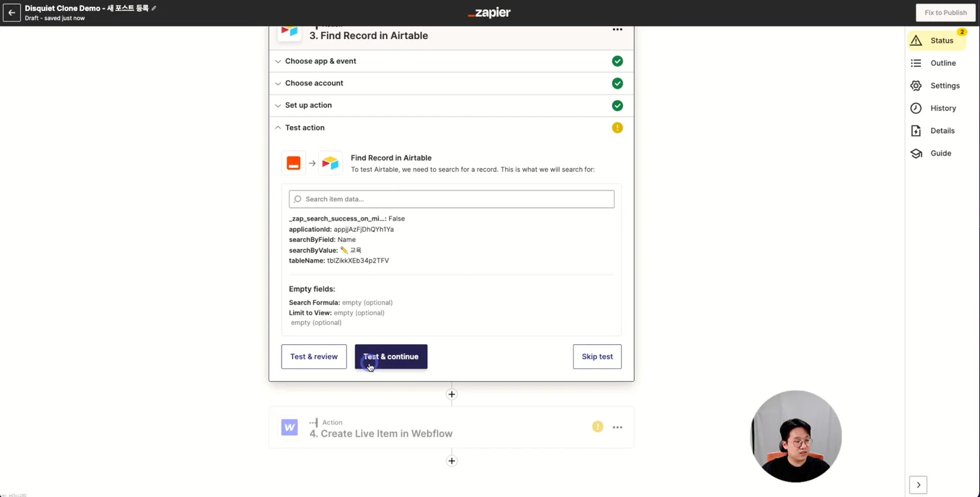Screen dimensions: 980x497
Task: Edit Zap name with the pencil icon
Action: 154,8
